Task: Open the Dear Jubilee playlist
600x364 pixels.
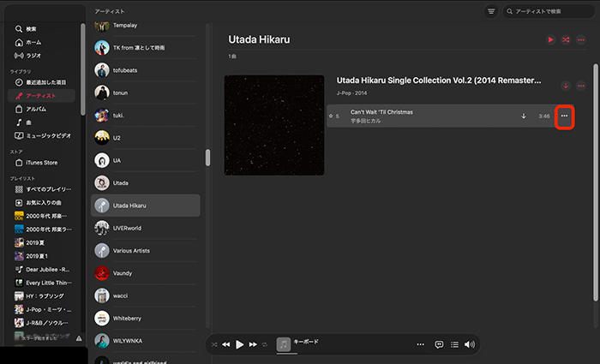Action: pos(41,270)
